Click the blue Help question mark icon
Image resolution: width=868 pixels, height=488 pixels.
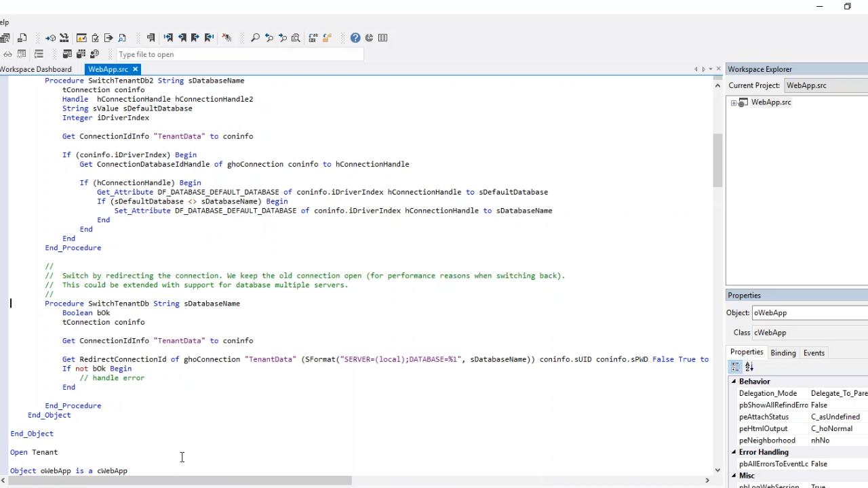(x=355, y=38)
